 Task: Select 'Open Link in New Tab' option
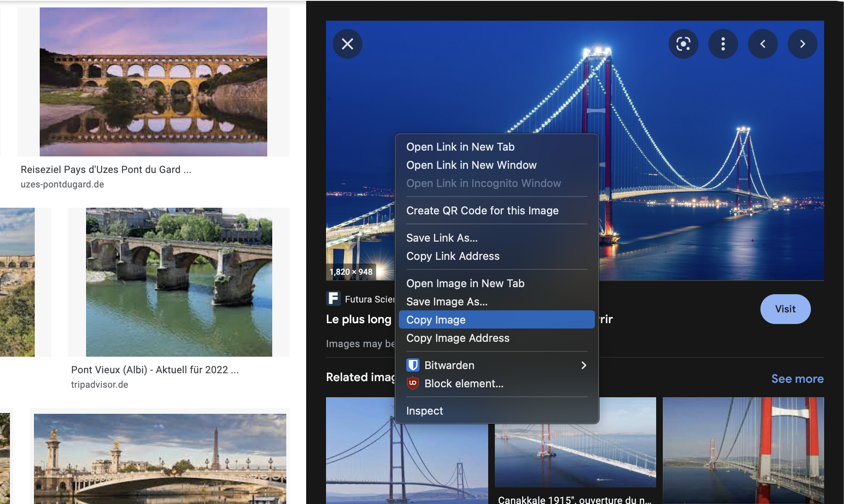pos(459,146)
